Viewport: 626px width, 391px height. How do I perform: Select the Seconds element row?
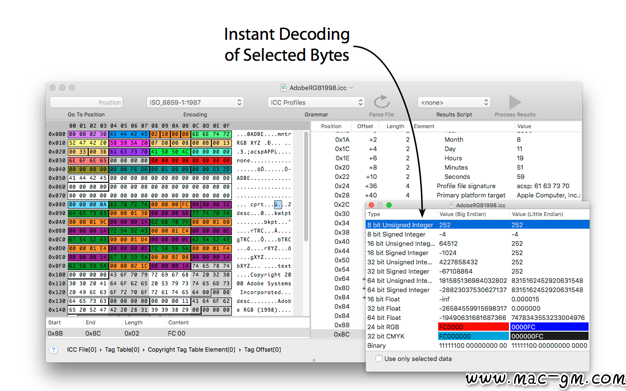point(446,177)
